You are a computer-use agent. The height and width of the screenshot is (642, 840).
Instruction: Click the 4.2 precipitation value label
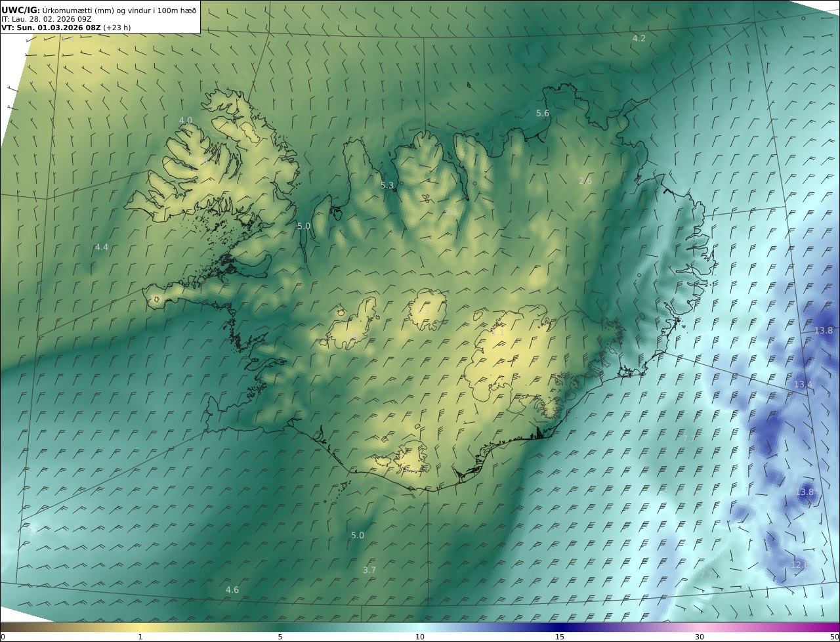(x=639, y=39)
